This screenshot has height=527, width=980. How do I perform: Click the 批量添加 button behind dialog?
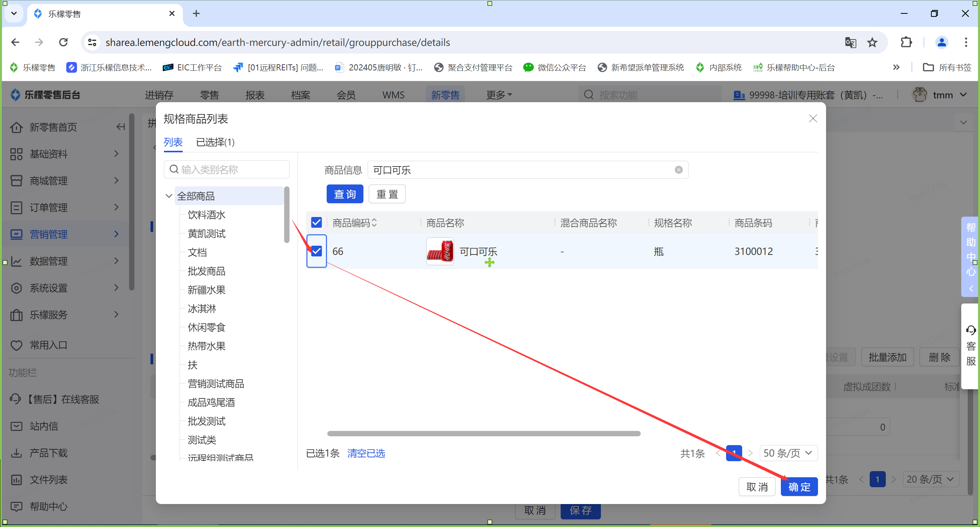887,357
